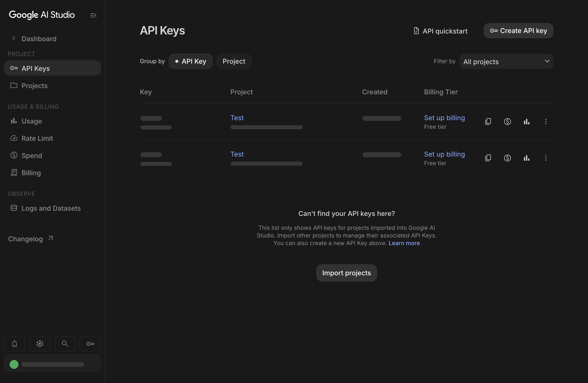The image size is (588, 383).
Task: Open the Billing page
Action: click(x=52, y=173)
